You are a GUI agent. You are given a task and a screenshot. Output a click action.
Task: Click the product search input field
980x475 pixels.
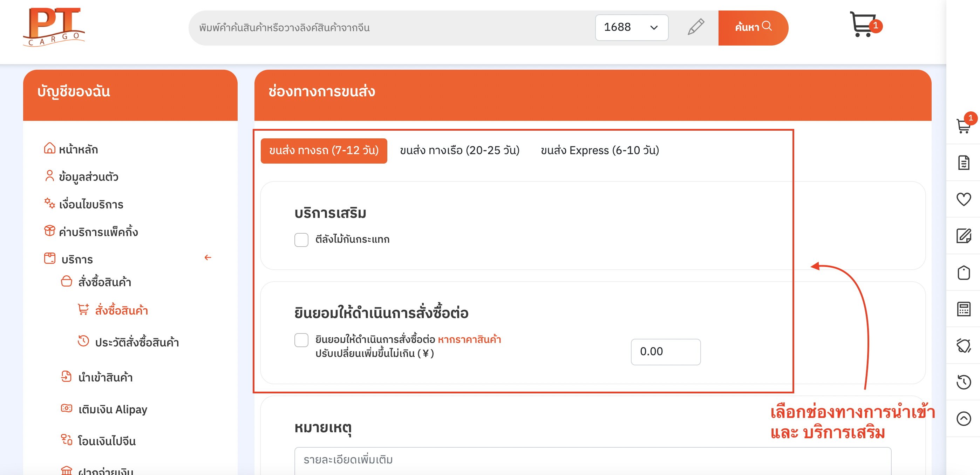pos(392,28)
